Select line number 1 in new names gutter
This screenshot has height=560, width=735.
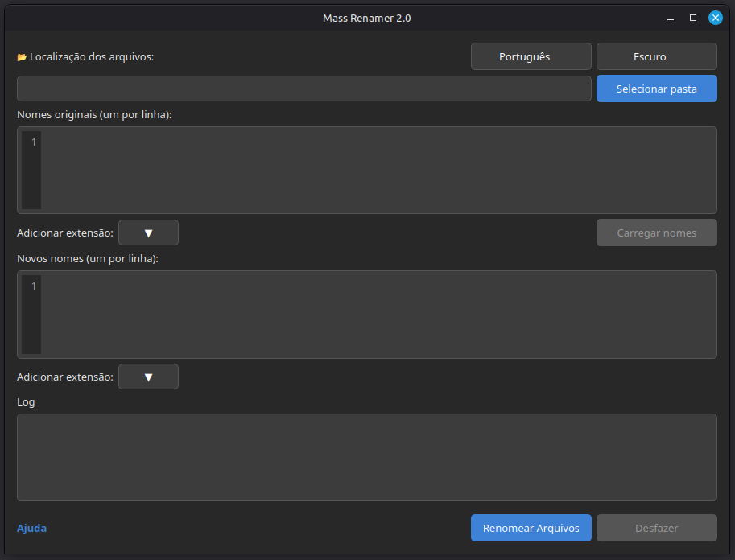[33, 286]
